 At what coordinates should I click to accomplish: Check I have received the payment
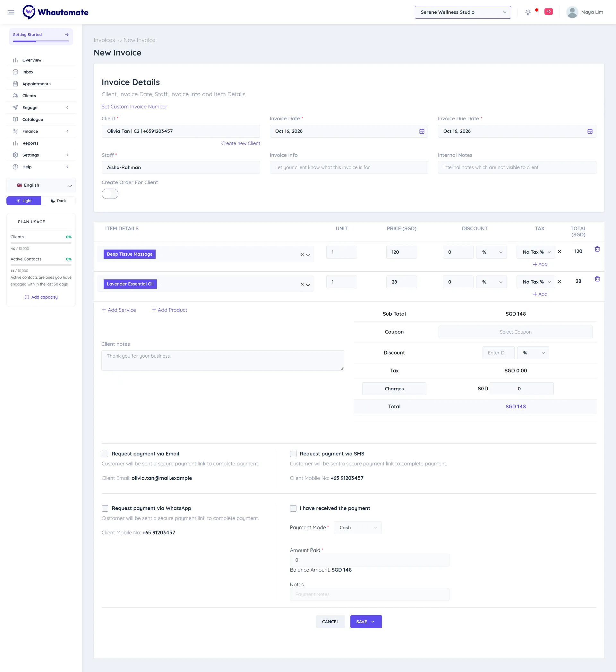293,508
